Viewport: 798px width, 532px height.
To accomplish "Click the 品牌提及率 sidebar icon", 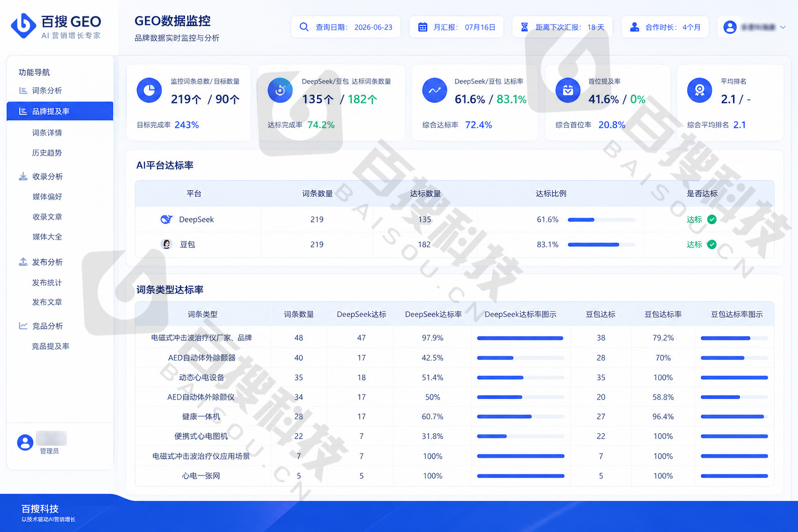I will pyautogui.click(x=23, y=111).
